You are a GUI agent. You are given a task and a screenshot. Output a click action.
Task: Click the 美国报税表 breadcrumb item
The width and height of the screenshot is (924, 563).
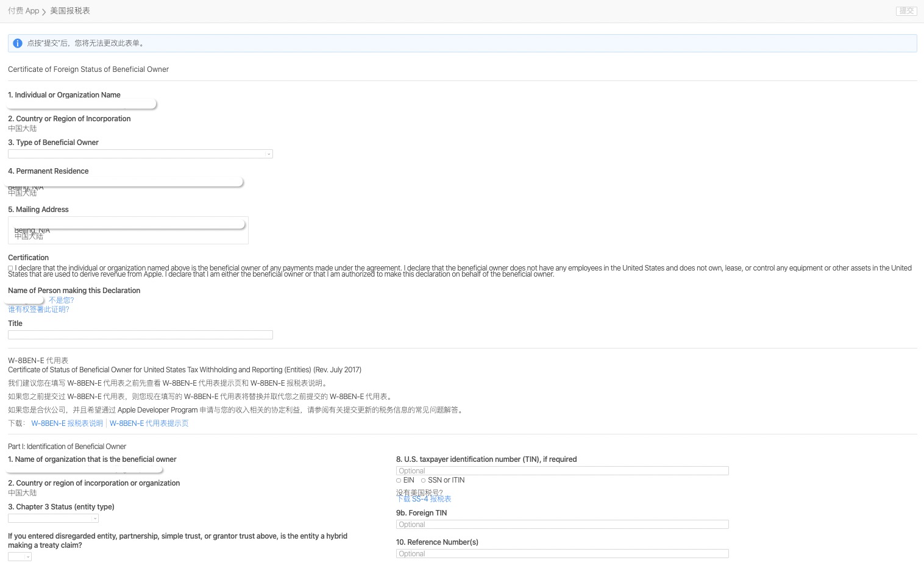[69, 10]
